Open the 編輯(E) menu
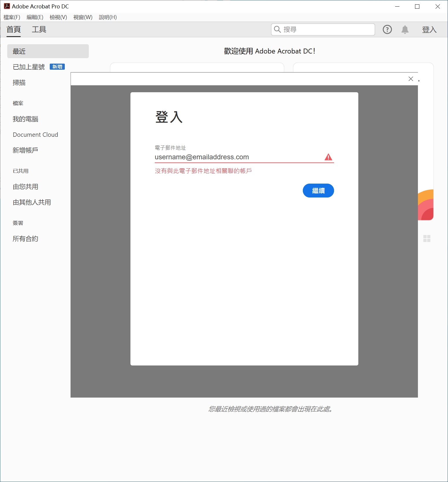448x482 pixels. coord(35,17)
